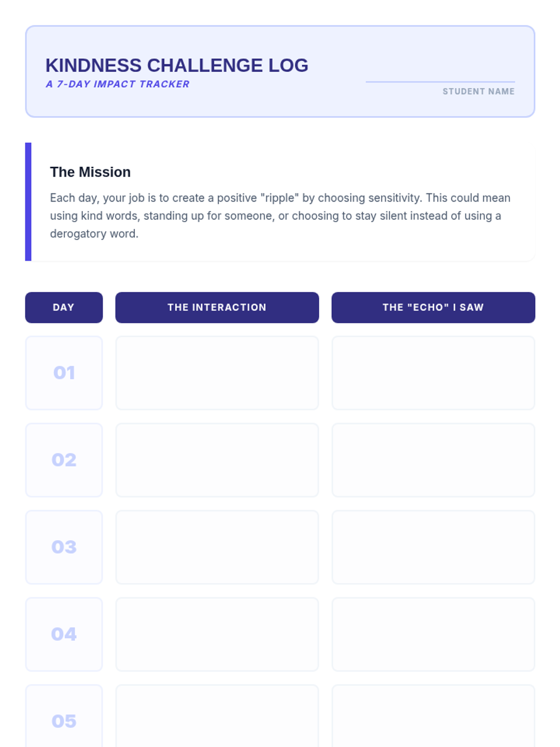Click THE "ECHO" I SAW header
560x747 pixels.
click(x=433, y=307)
